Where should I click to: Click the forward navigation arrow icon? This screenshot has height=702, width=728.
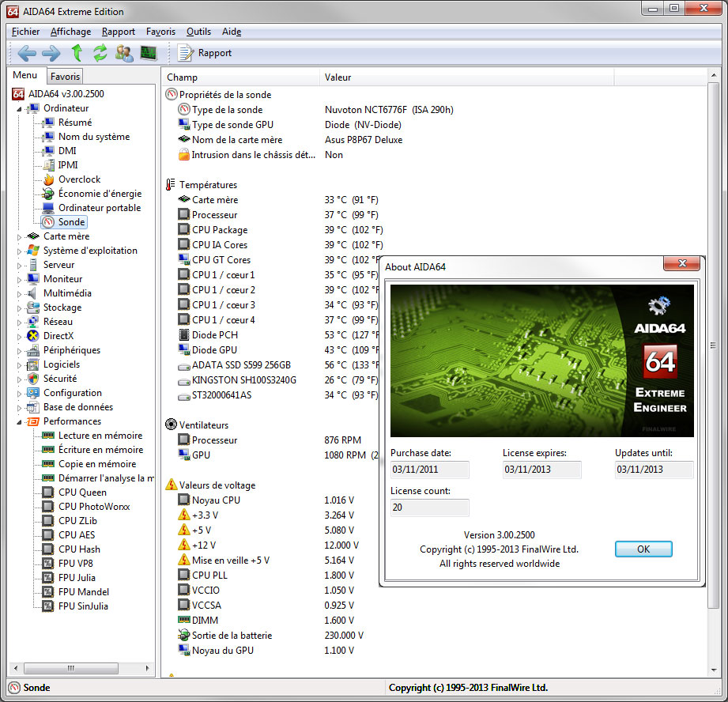coord(51,53)
